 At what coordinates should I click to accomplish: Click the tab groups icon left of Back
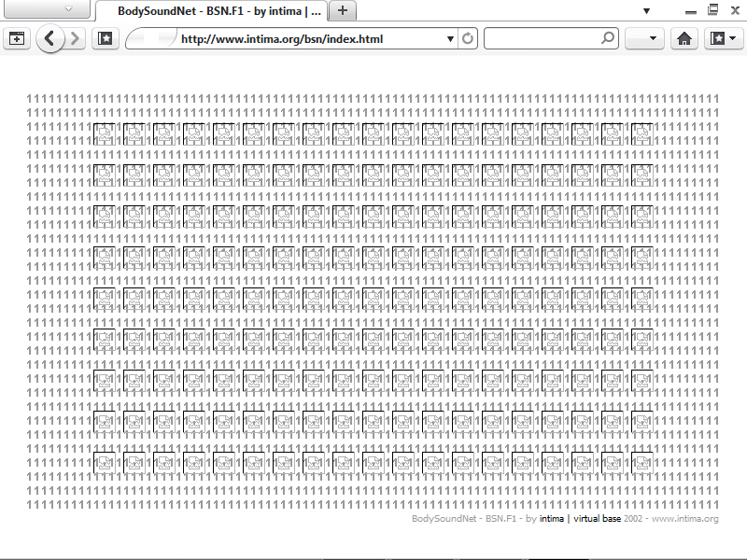click(17, 39)
